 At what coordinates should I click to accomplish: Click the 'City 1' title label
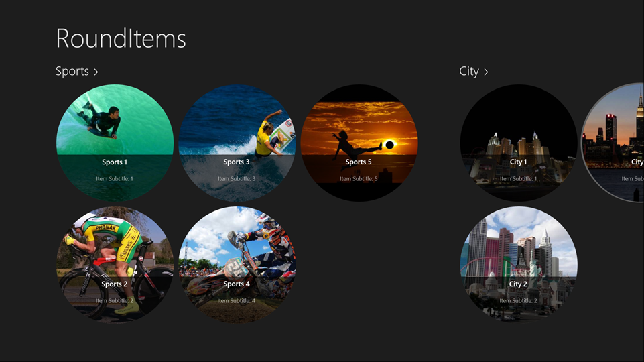[518, 162]
